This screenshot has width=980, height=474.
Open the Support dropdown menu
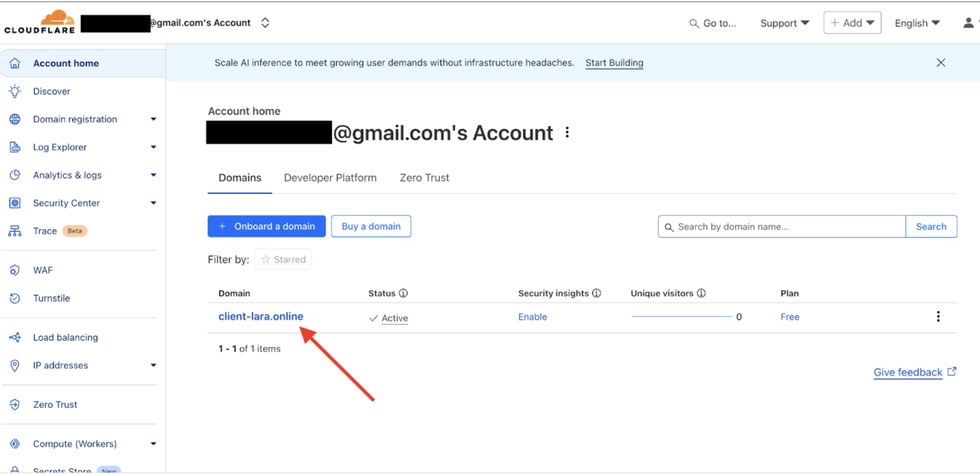pos(784,23)
